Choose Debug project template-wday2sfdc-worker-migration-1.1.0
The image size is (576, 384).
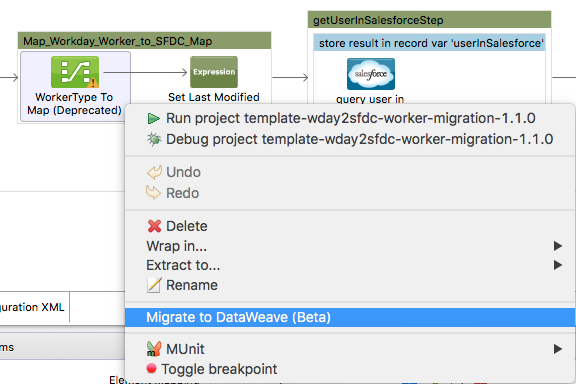click(350, 139)
